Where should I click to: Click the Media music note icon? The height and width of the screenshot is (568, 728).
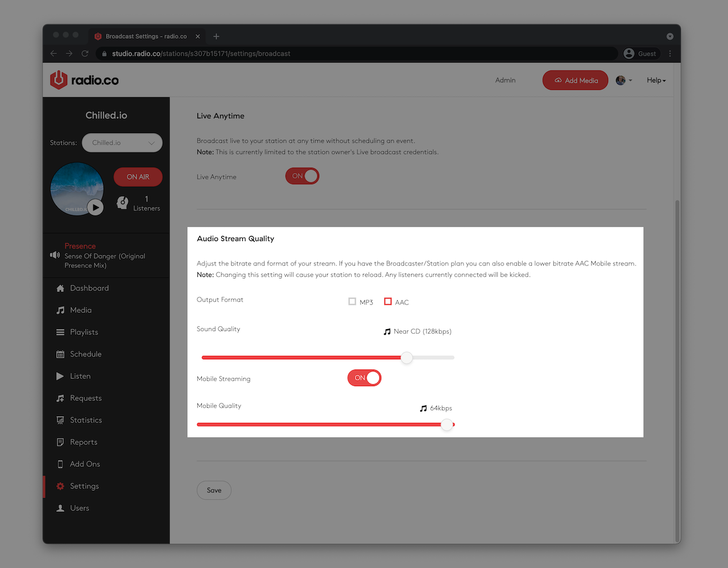coord(60,310)
